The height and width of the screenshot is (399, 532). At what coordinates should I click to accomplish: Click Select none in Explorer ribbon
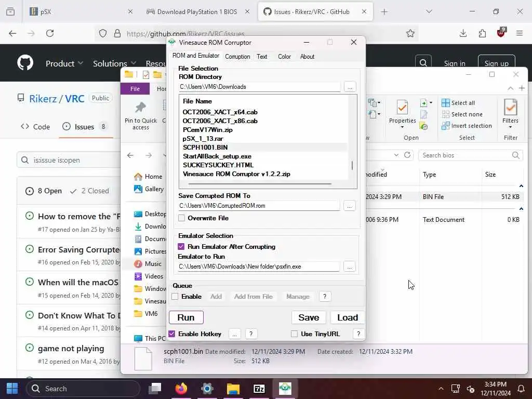(x=462, y=114)
